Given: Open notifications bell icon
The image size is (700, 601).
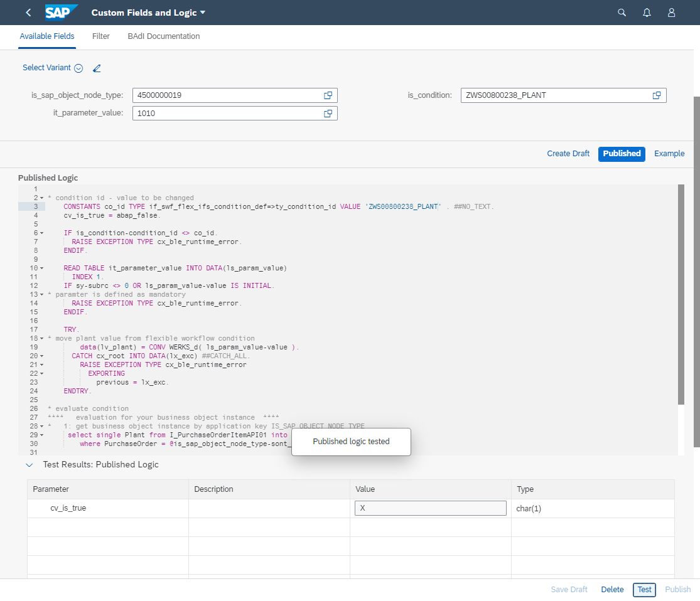Looking at the screenshot, I should pos(647,13).
